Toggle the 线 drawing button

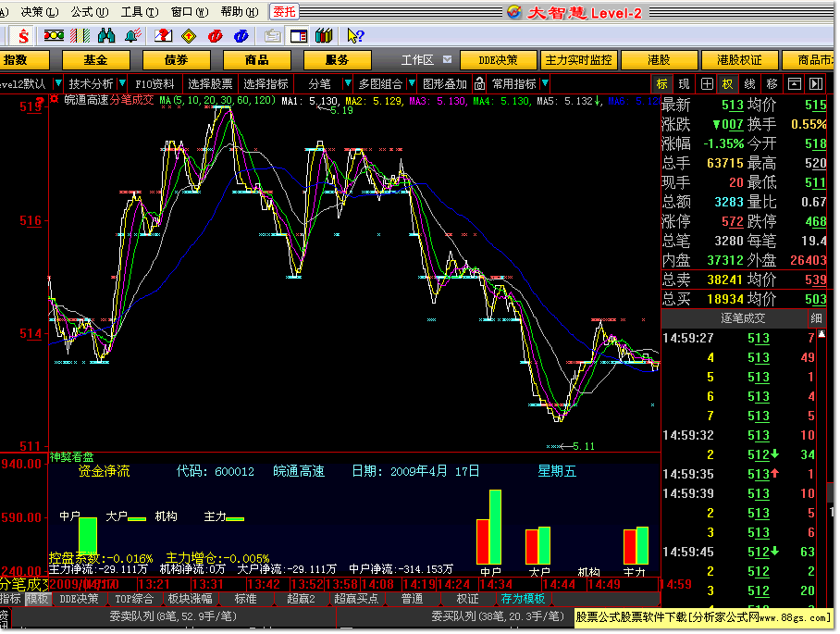coord(750,84)
